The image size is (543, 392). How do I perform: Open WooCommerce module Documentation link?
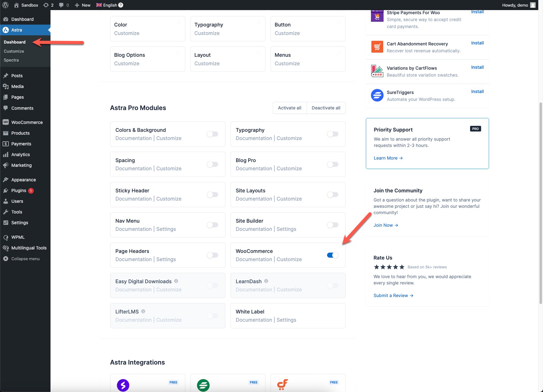tap(254, 259)
